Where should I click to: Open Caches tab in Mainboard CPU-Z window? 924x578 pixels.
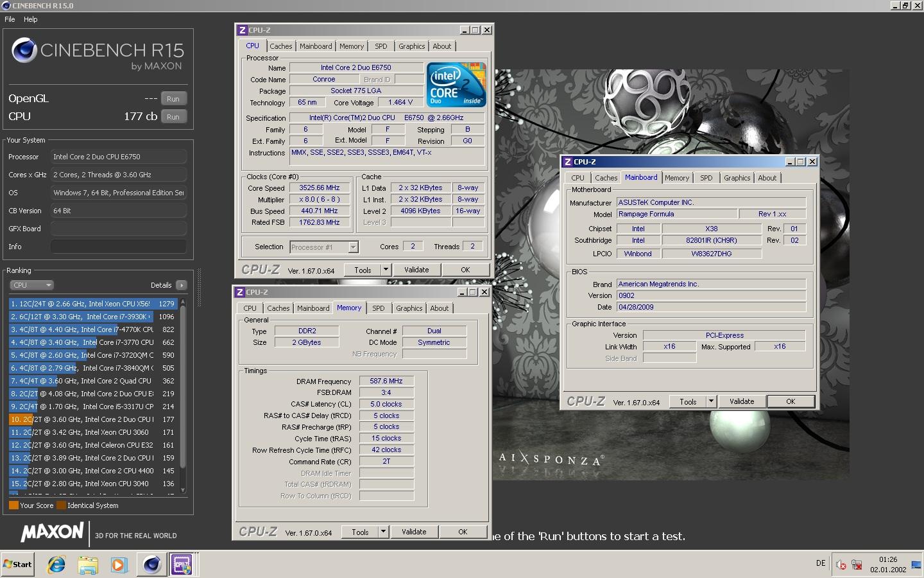[606, 178]
